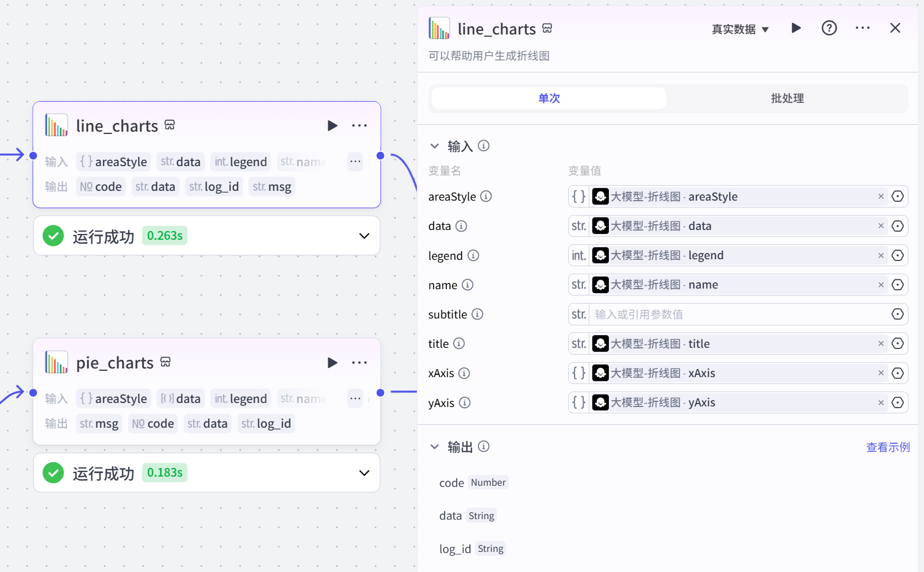Screen dimensions: 924x572
Task: Open more options menu on pie_charts node
Action: coord(359,363)
